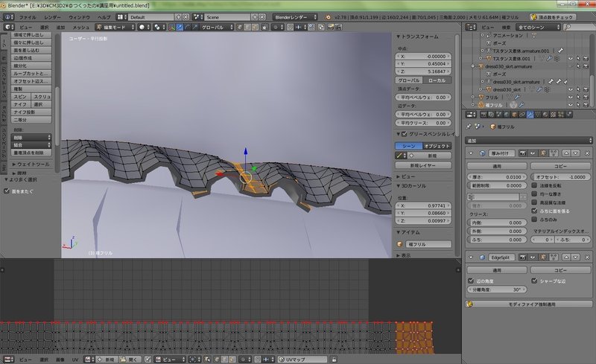Click the 細分化 button

click(x=32, y=66)
